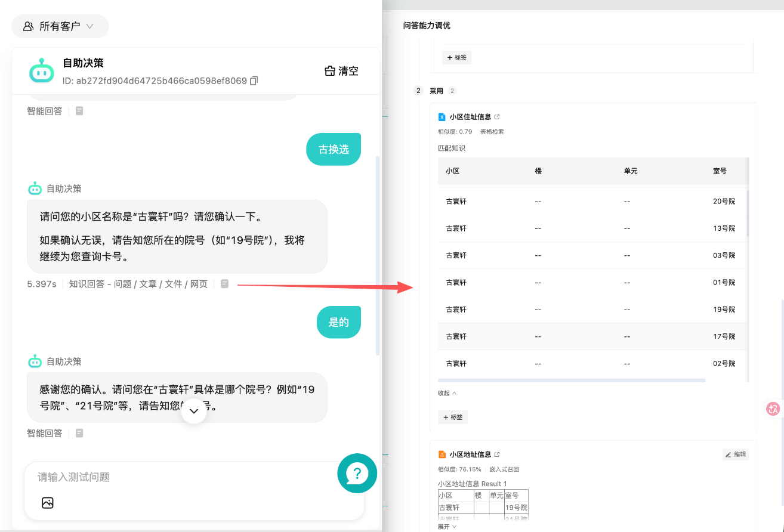Open the document icon next to 5.397s answer

click(x=224, y=284)
